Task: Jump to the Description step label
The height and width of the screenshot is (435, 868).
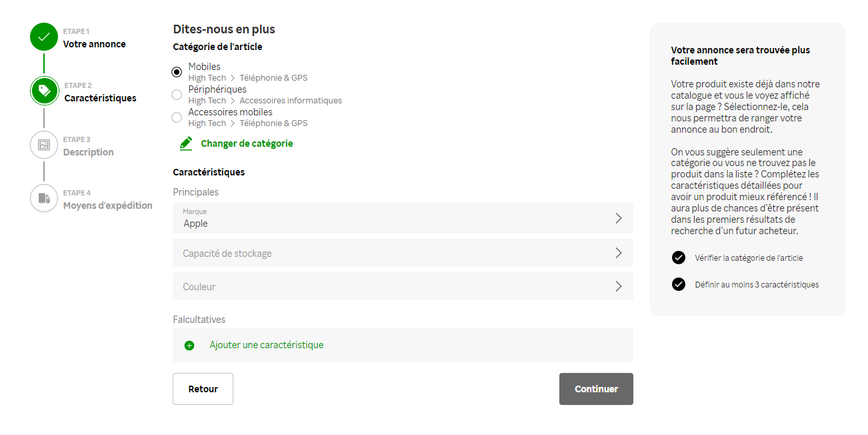Action: point(89,152)
